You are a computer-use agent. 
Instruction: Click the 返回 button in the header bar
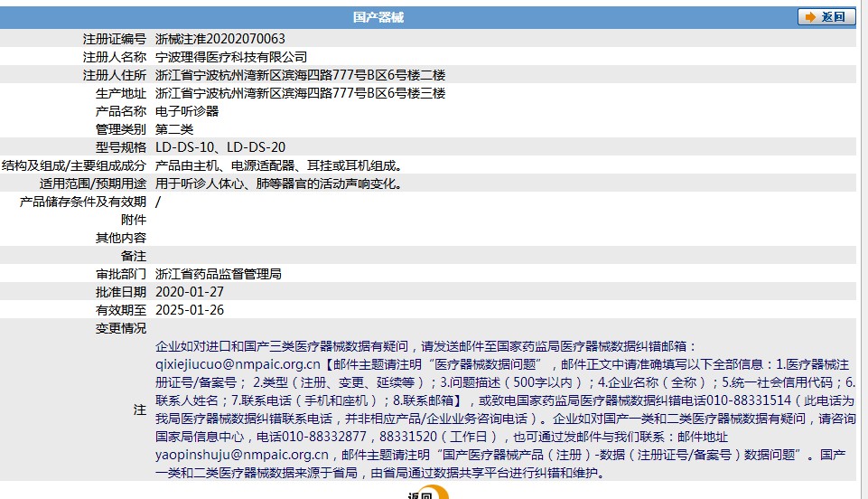pos(826,17)
